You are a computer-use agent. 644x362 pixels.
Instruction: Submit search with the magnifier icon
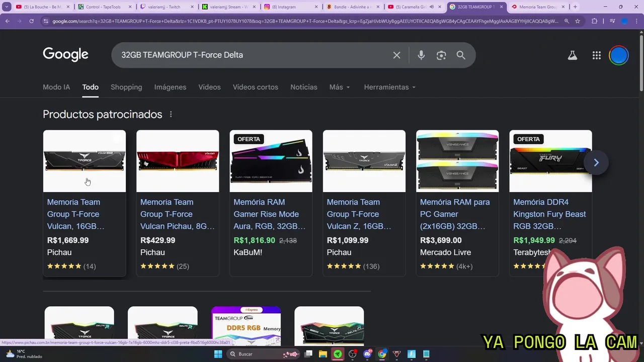[461, 55]
